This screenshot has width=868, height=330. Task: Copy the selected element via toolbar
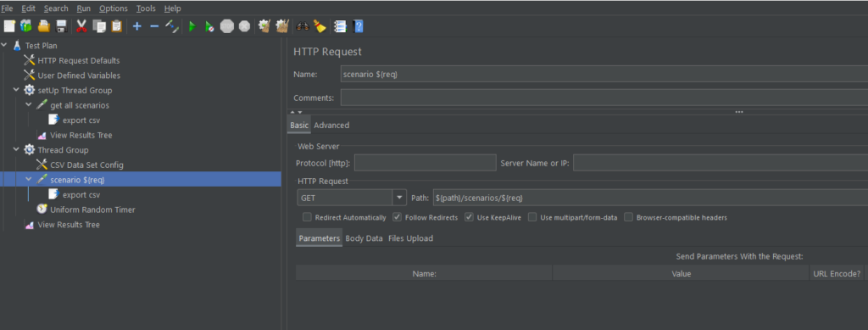(99, 26)
